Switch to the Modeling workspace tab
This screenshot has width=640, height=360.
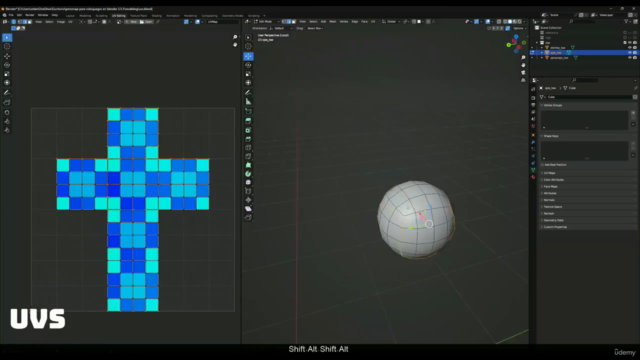coord(85,16)
